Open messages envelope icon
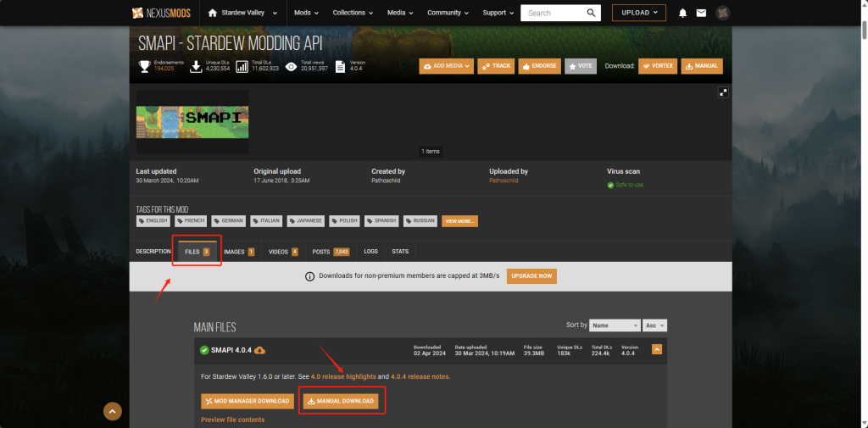Image resolution: width=868 pixels, height=428 pixels. click(701, 13)
